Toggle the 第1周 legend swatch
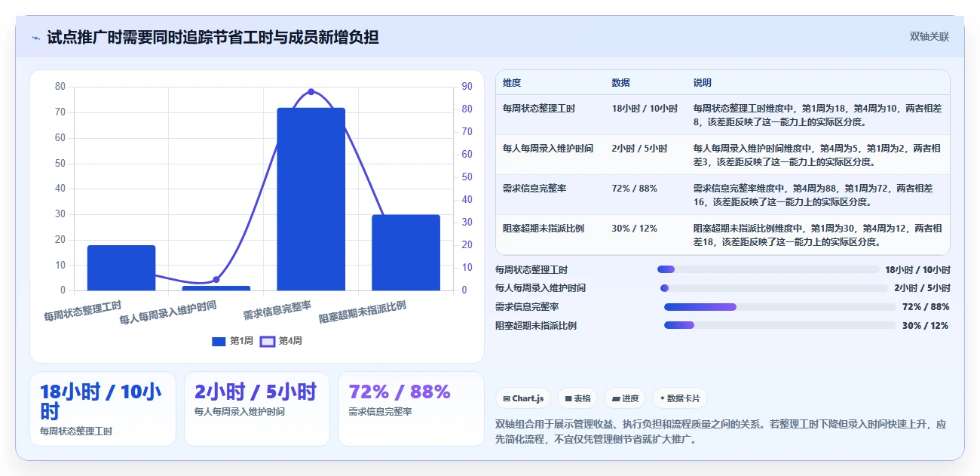The height and width of the screenshot is (476, 980). click(219, 341)
